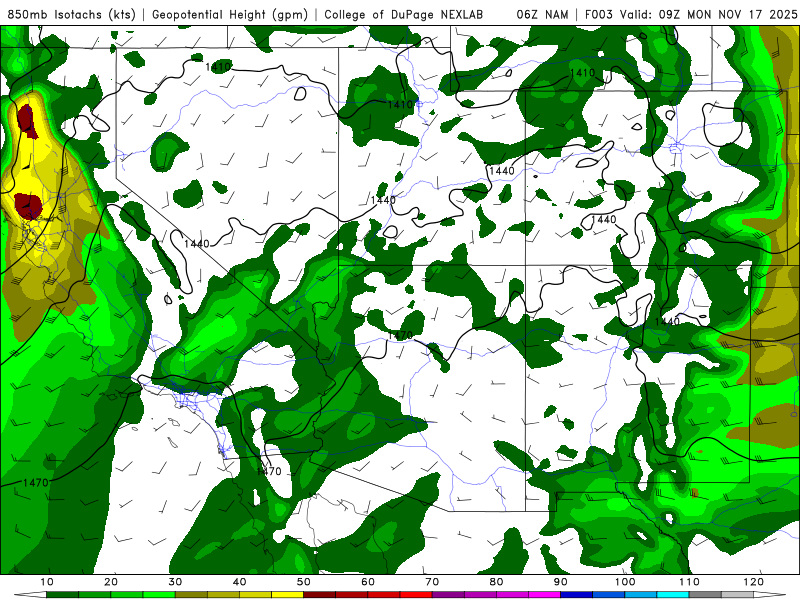The height and width of the screenshot is (600, 800).
Task: Select the '06Z NAM' model run text
Action: (542, 14)
